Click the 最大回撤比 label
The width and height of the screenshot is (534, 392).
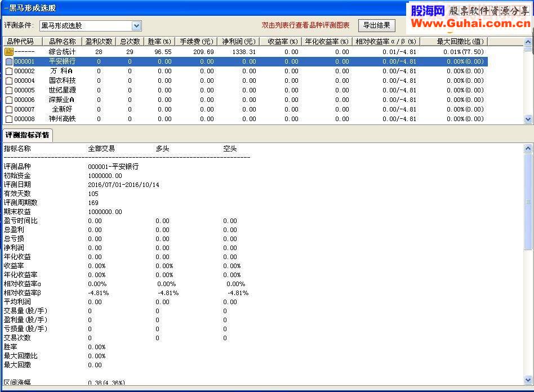click(20, 356)
